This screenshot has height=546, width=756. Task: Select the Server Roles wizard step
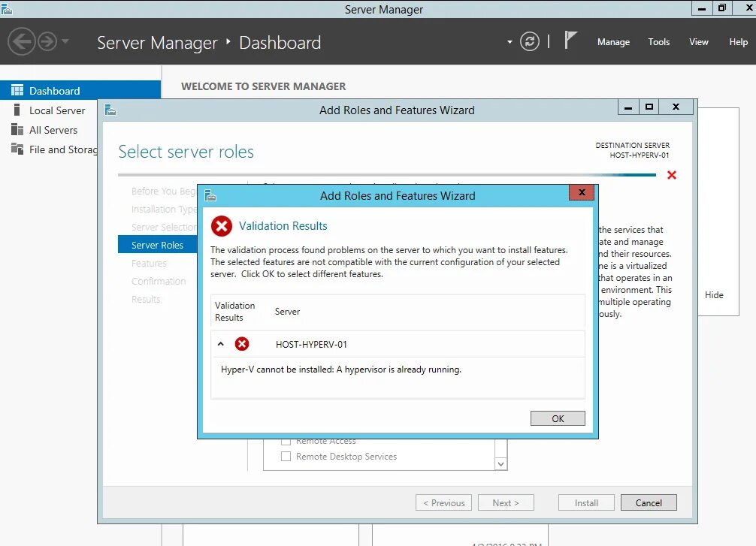(158, 245)
